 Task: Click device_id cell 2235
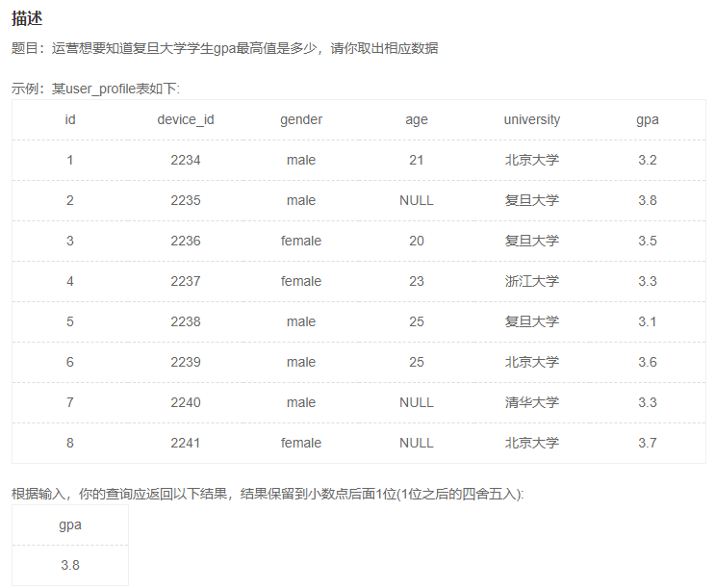coord(186,200)
